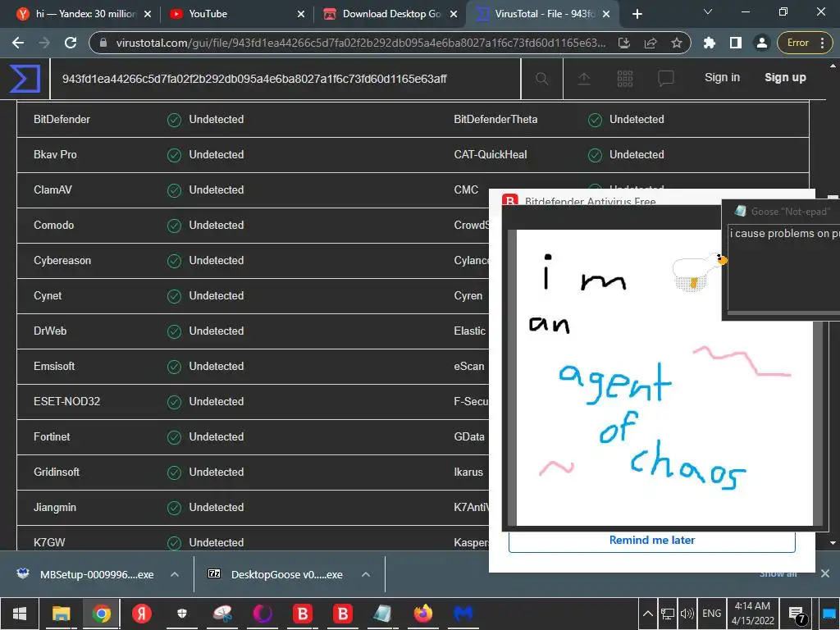Open the first Bitdefender taskbar icon

pos(303,614)
